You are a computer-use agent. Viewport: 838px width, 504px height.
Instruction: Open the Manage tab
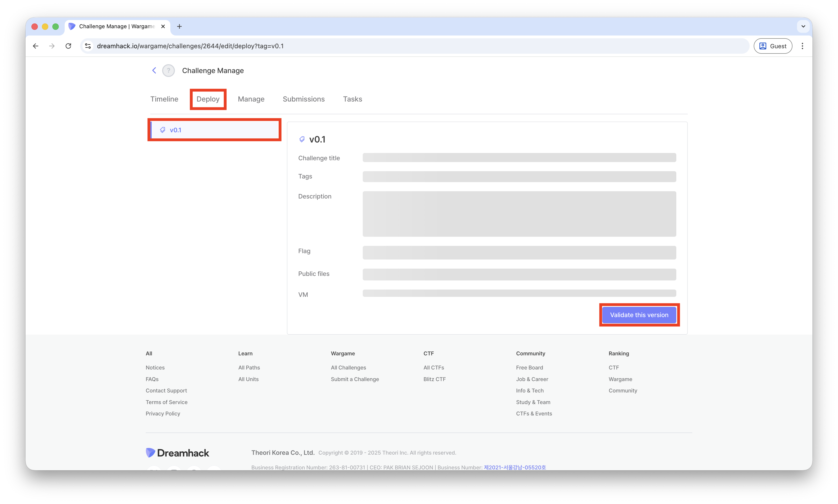click(x=251, y=99)
